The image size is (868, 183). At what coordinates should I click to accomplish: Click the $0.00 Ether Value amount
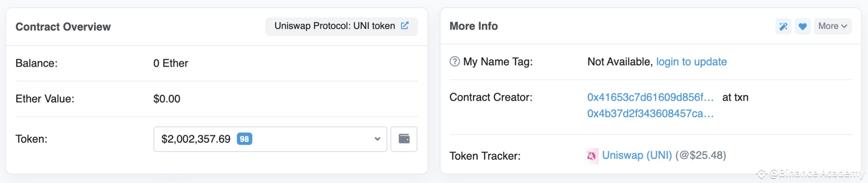(x=167, y=99)
